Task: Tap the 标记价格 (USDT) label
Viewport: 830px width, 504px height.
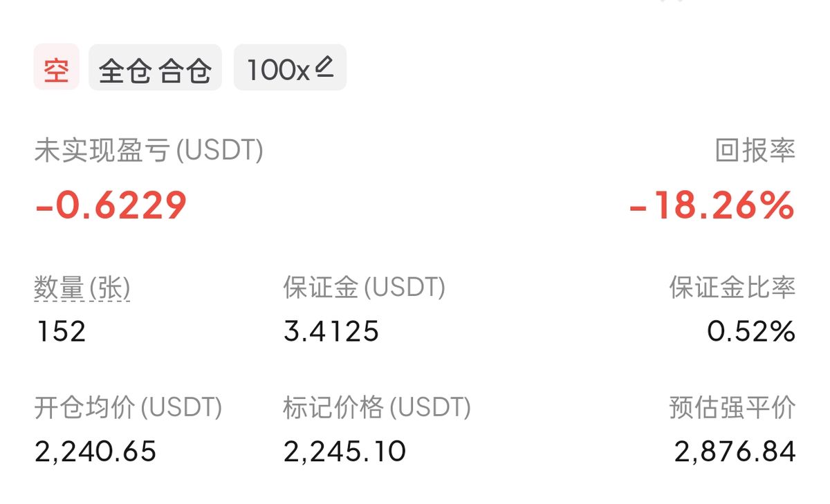Action: (x=377, y=408)
